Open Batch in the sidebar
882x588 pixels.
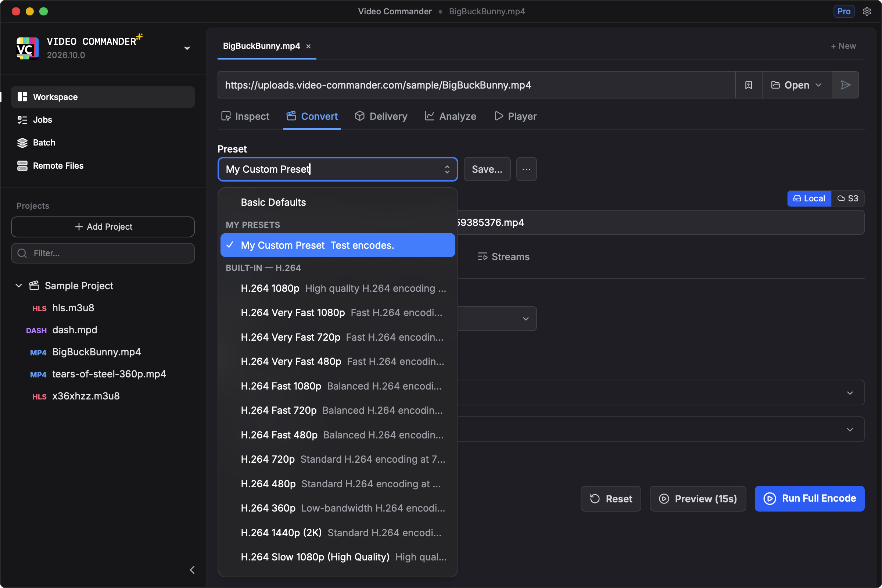click(103, 143)
